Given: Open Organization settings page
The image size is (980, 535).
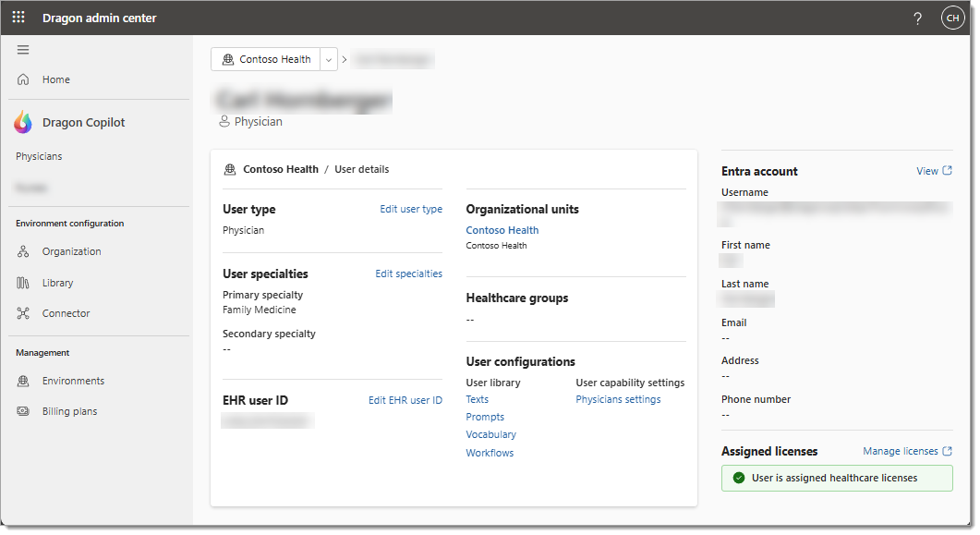Looking at the screenshot, I should [x=71, y=251].
